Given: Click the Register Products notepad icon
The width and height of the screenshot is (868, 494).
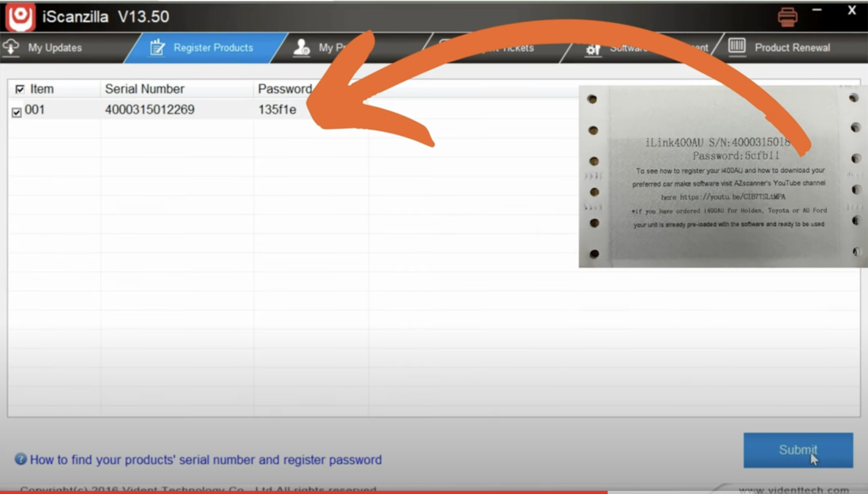Looking at the screenshot, I should [x=157, y=48].
